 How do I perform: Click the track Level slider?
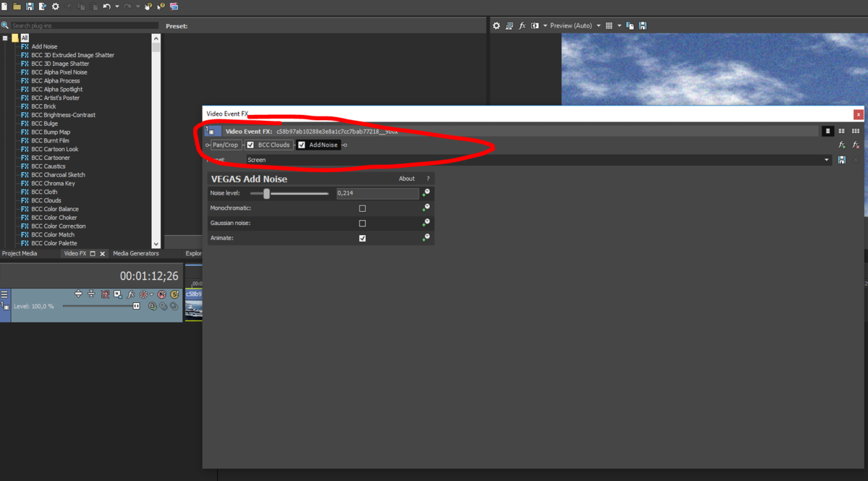101,306
